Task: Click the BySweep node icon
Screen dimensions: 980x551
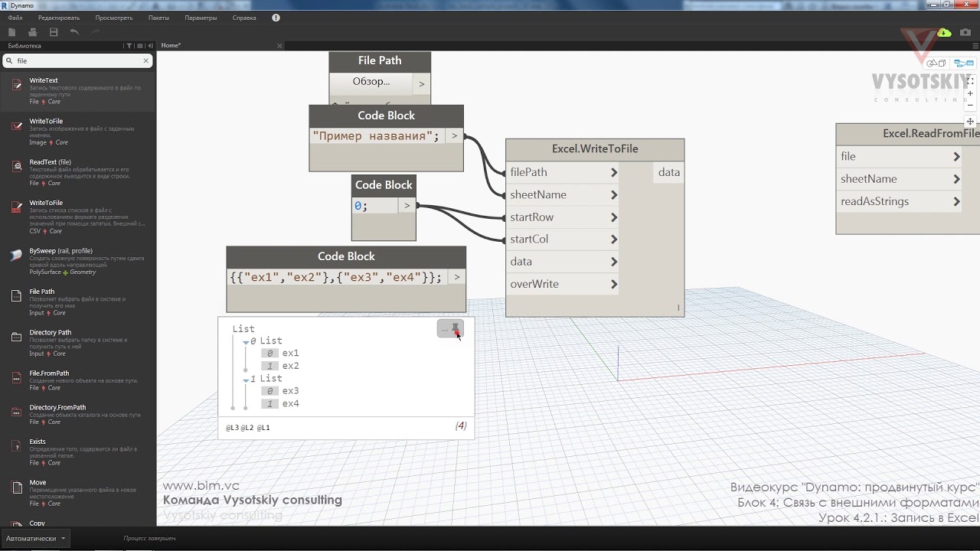Action: coord(16,255)
